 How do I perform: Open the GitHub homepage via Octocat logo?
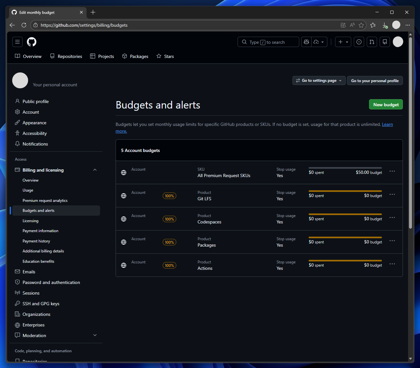32,42
